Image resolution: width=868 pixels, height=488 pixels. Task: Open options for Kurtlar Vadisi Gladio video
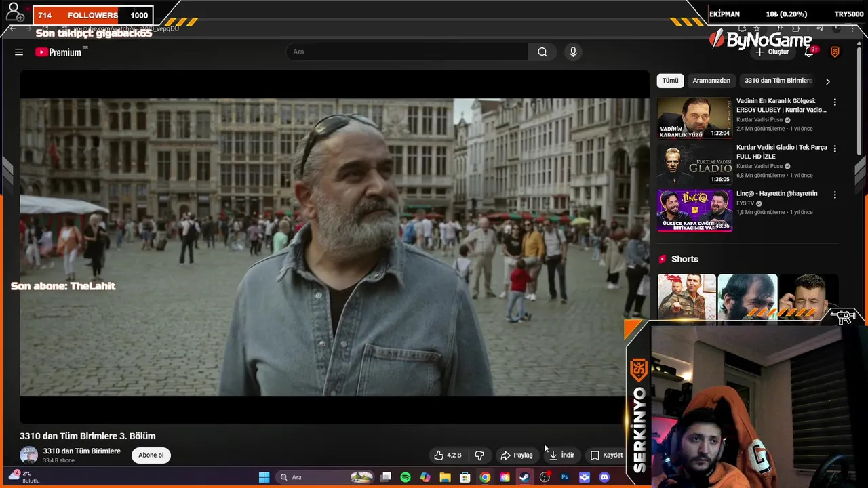[835, 148]
